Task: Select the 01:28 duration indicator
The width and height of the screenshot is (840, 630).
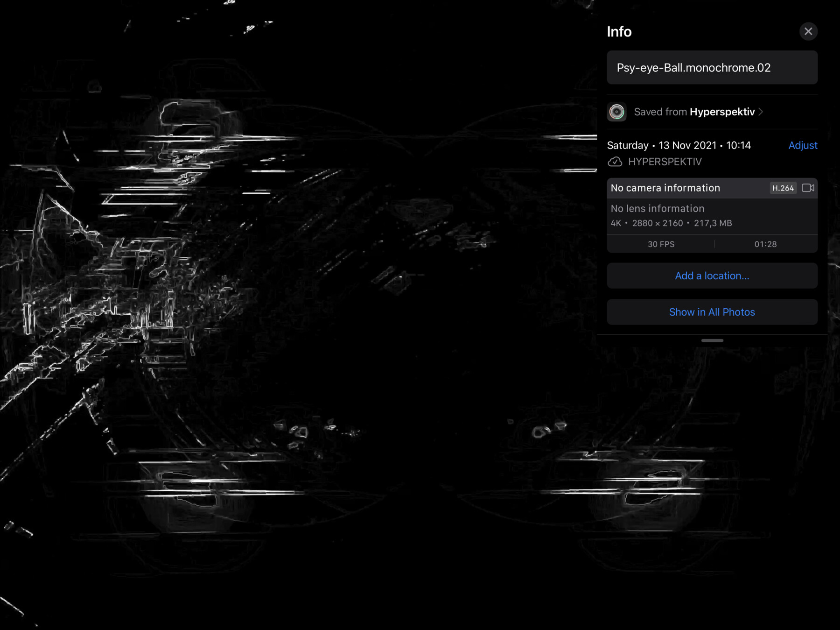Action: point(765,244)
